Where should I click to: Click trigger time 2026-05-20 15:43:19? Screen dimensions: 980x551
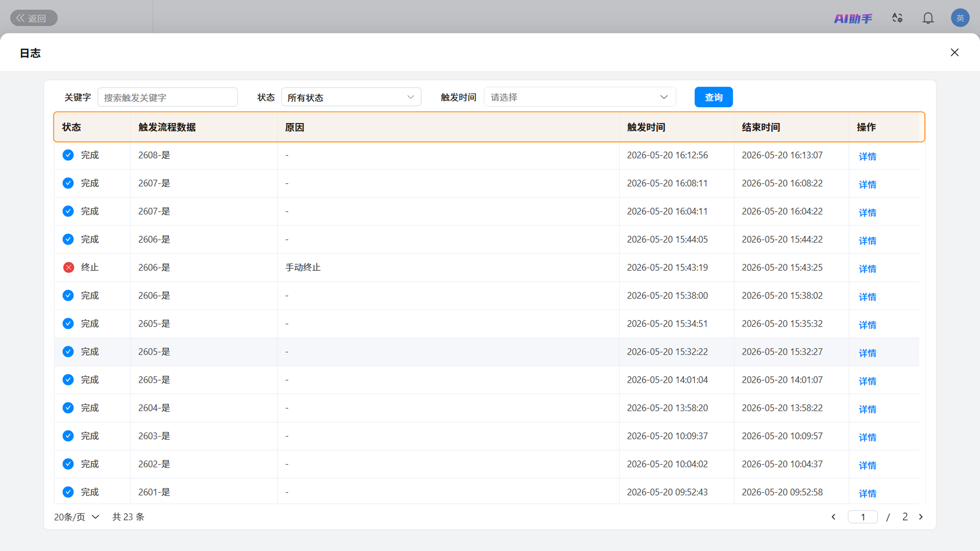tap(667, 268)
